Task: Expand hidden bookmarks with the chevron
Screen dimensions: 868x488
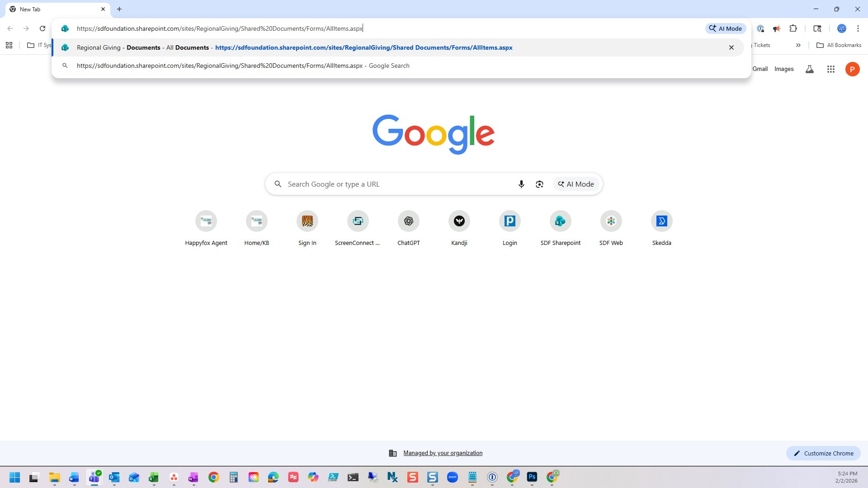Action: pos(798,45)
